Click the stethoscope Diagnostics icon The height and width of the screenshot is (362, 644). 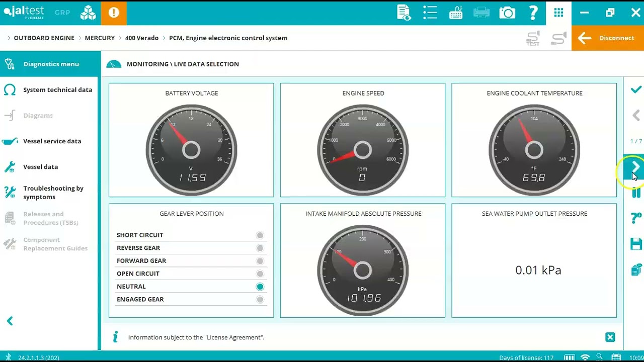coord(10,64)
